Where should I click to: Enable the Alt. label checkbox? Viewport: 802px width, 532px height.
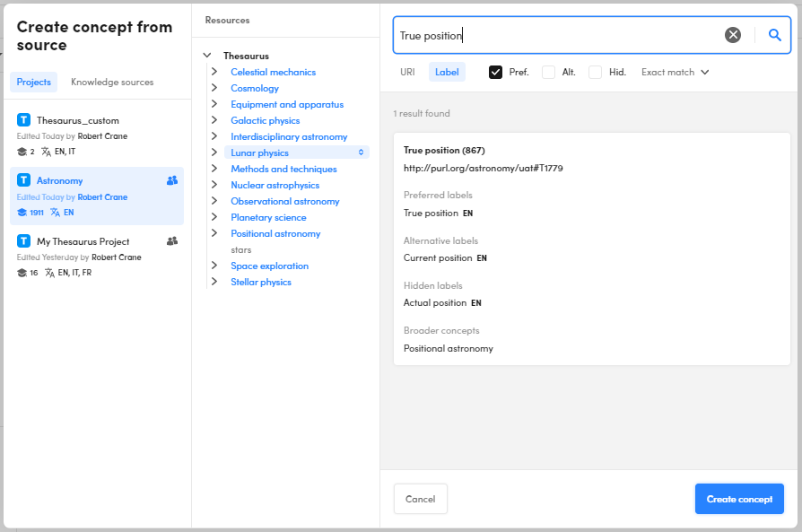coord(548,72)
